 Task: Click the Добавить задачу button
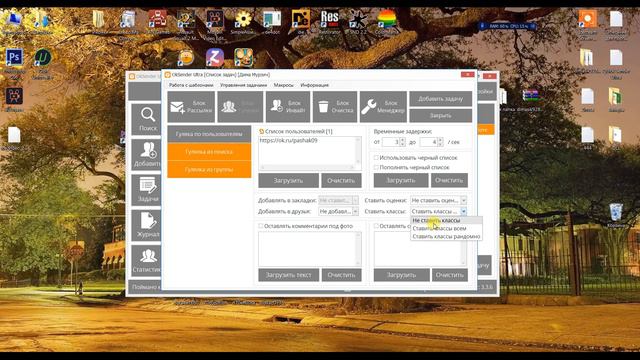440,99
